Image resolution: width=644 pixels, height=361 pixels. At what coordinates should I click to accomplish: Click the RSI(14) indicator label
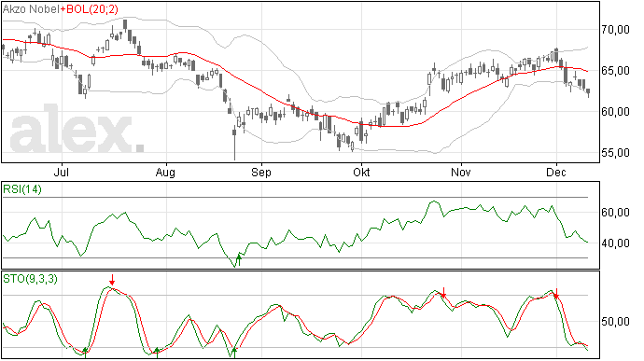click(x=22, y=189)
